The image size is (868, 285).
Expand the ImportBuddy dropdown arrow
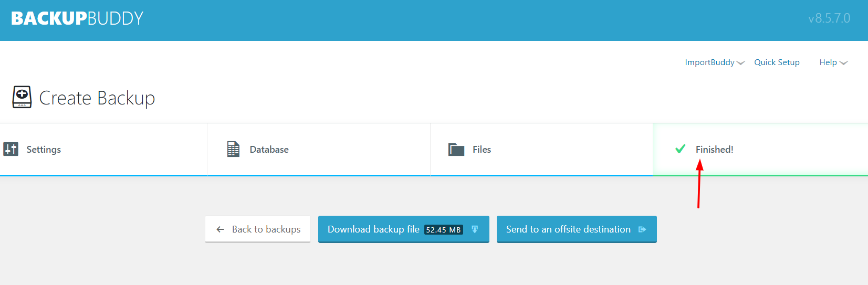point(741,63)
